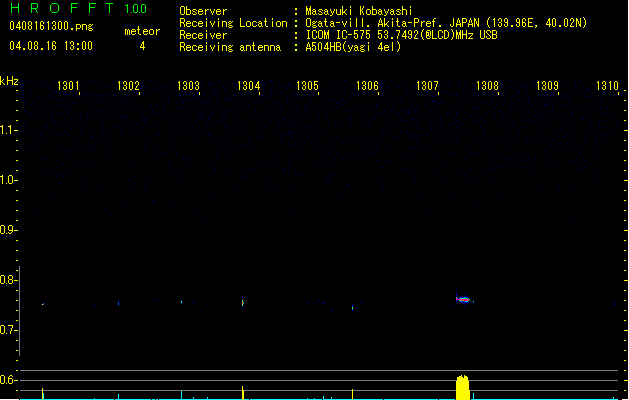
Task: Click the 'Observer' field label
Action: (x=203, y=11)
